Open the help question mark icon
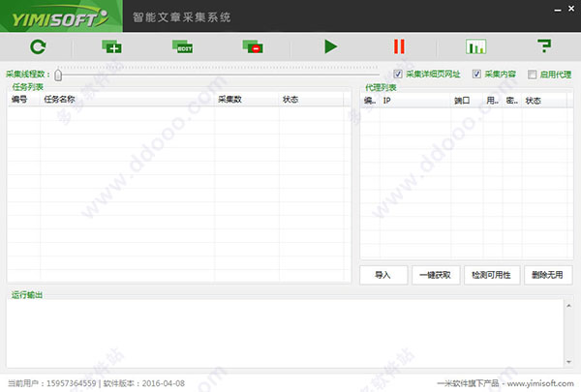 [543, 46]
